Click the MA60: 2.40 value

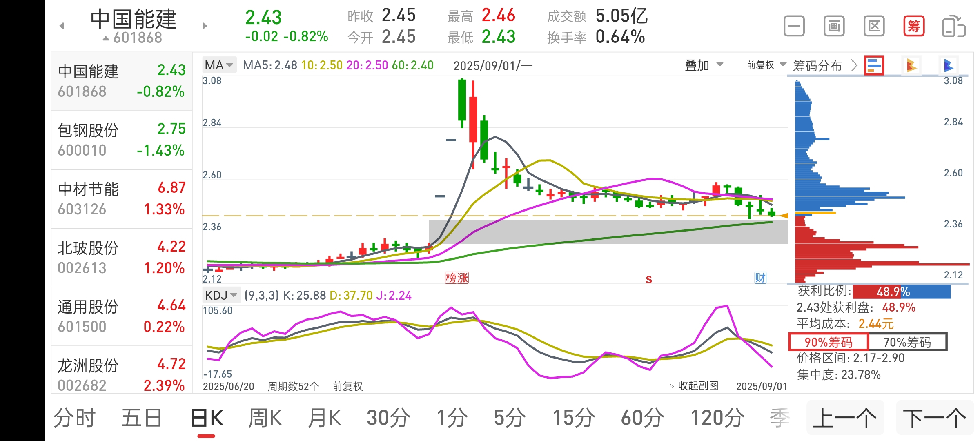(x=413, y=65)
